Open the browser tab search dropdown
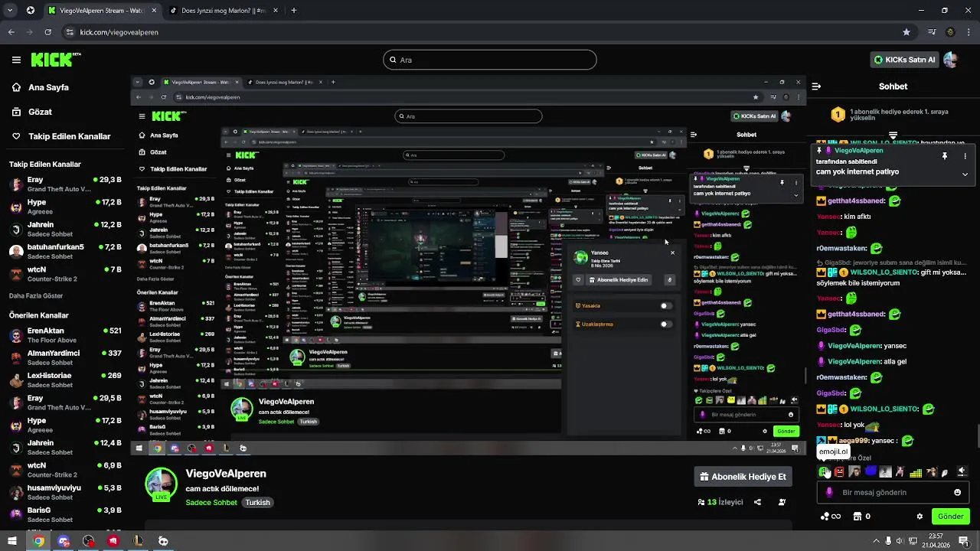This screenshot has height=551, width=980. [11, 11]
